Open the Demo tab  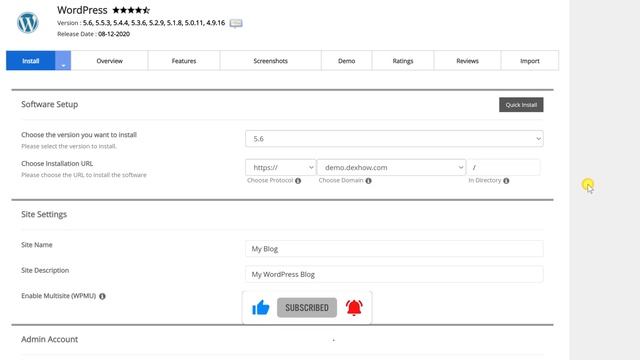[347, 61]
